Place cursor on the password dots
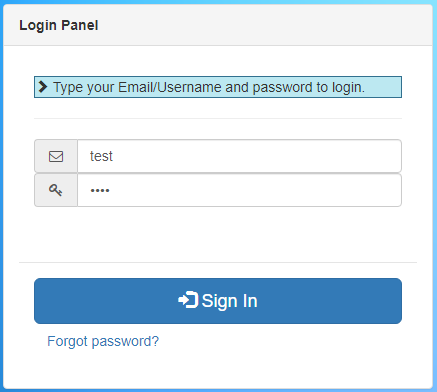Viewport: 437px width, 392px height. click(100, 190)
